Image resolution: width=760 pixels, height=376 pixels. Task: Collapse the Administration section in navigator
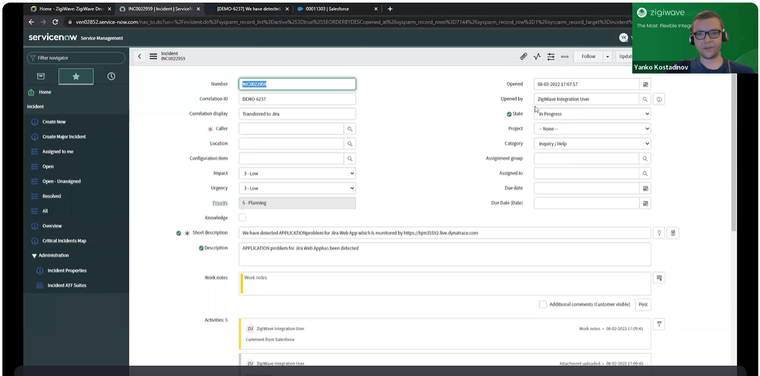[x=34, y=256]
